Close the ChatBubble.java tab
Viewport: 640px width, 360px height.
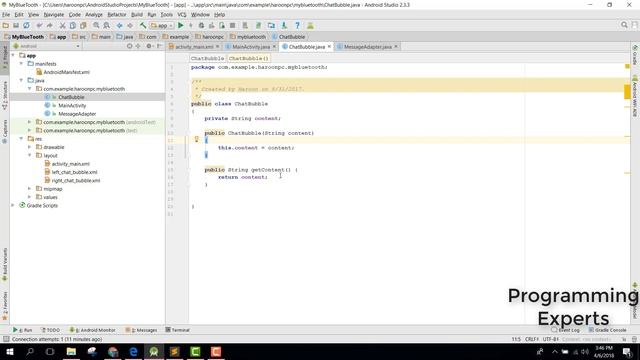click(329, 47)
